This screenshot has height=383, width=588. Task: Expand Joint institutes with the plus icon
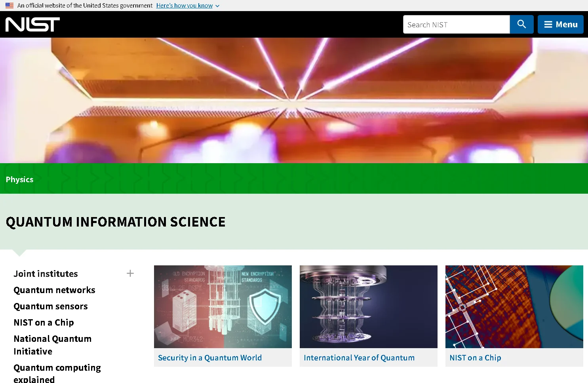(x=130, y=273)
